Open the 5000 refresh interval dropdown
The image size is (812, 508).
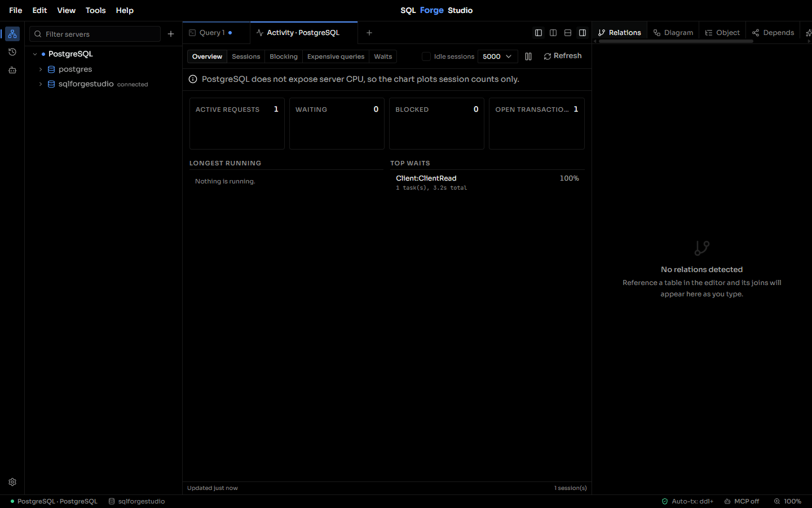(x=498, y=56)
